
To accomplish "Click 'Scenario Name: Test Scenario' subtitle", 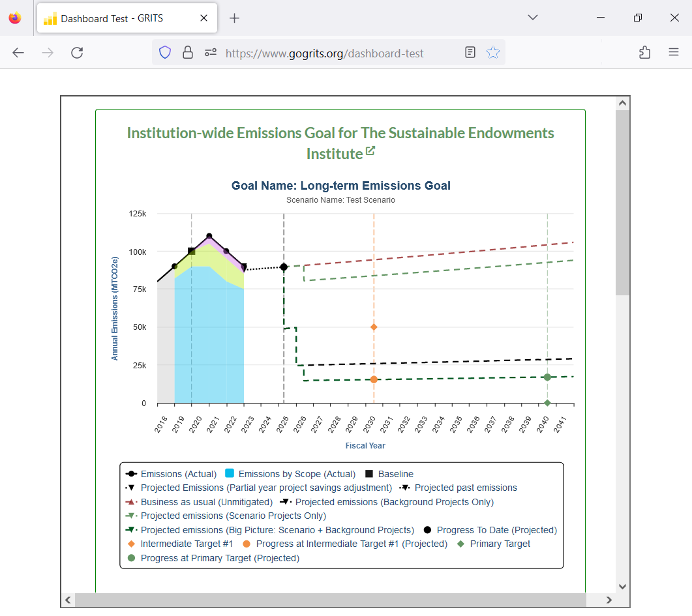I will pos(340,199).
